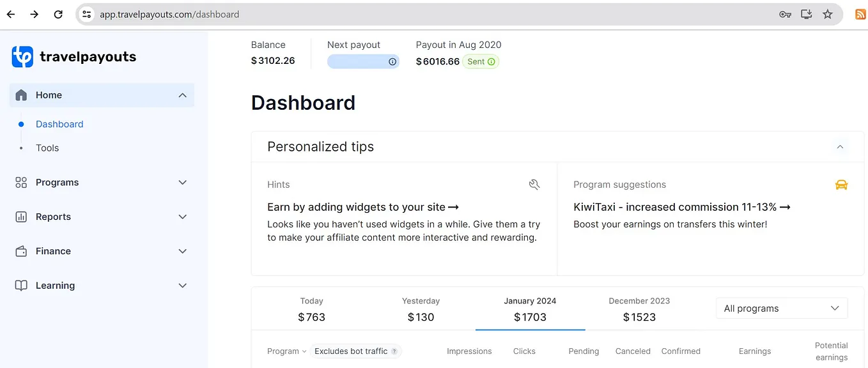
Task: Open Earn by adding widgets link
Action: tap(363, 207)
